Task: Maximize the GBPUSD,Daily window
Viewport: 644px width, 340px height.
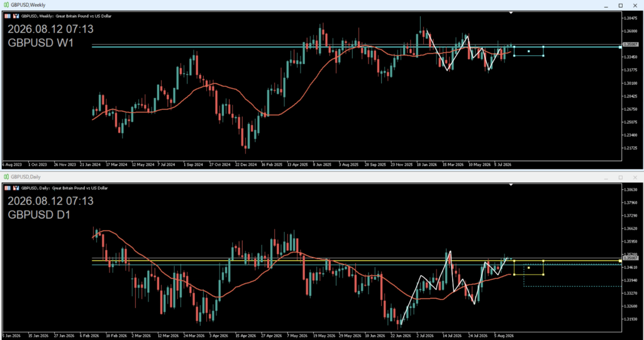Action: tap(621, 177)
